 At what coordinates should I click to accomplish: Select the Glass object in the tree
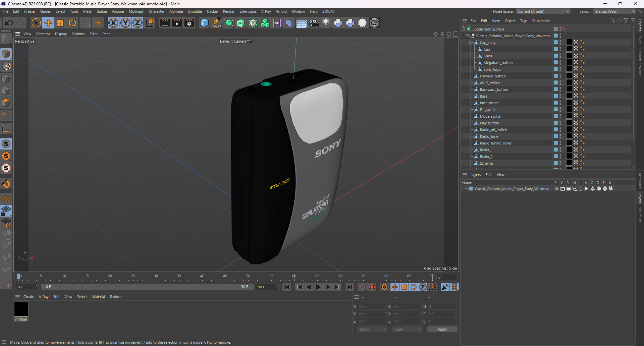click(488, 56)
